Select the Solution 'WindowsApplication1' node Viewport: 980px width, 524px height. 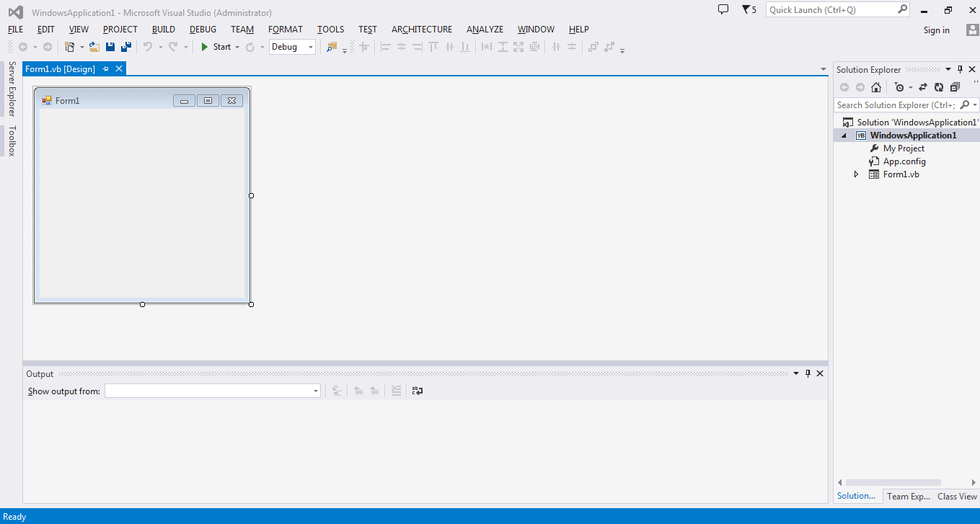(x=917, y=123)
